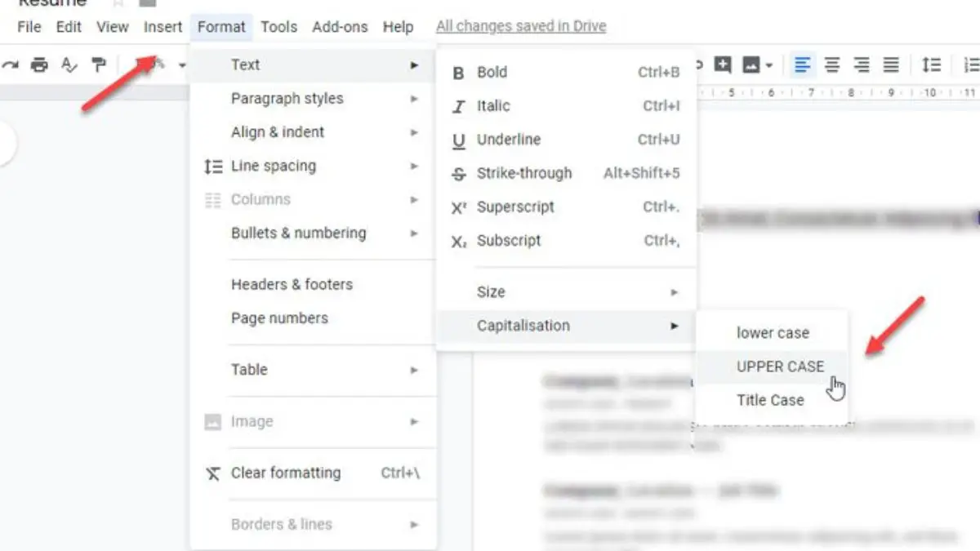Click the line spacing toolbar icon
Image resolution: width=980 pixels, height=551 pixels.
click(931, 64)
